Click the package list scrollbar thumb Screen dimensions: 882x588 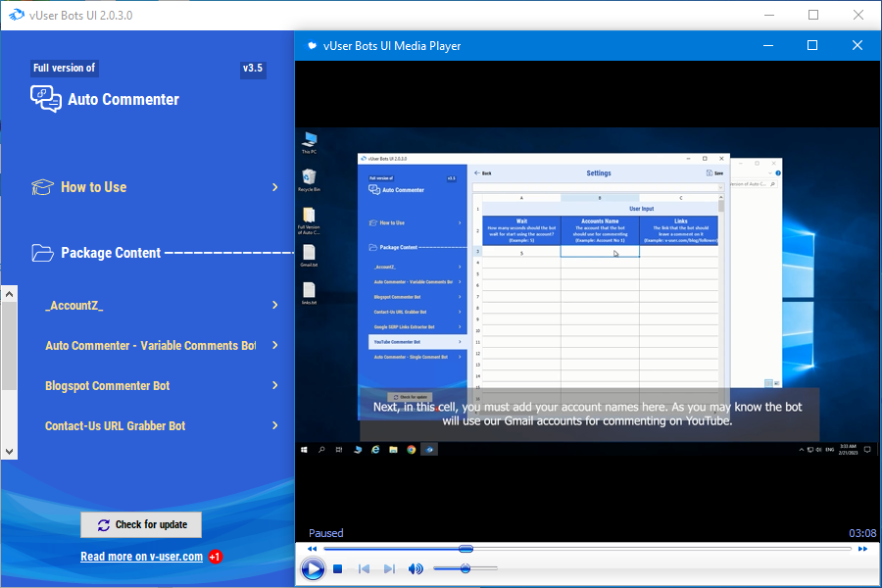tap(9, 346)
